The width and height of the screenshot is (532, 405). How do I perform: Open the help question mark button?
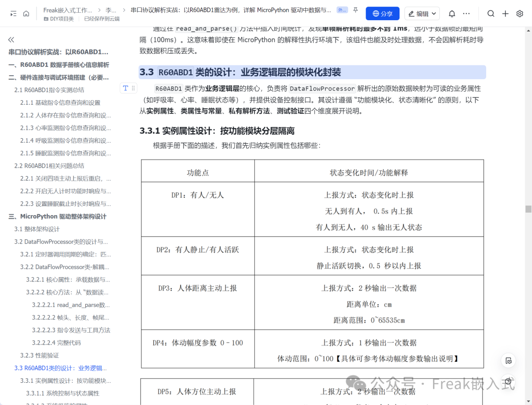click(508, 381)
